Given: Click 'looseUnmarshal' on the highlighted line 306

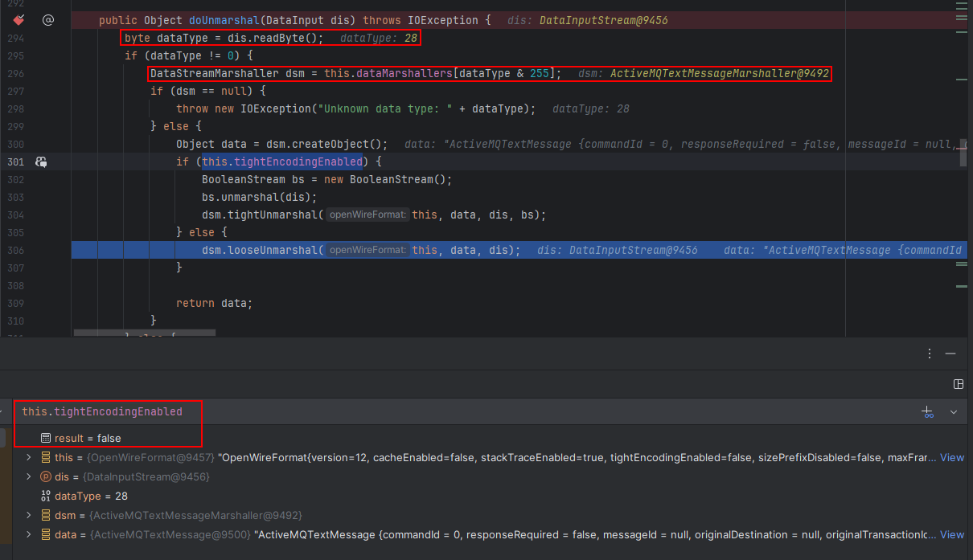Looking at the screenshot, I should pyautogui.click(x=272, y=250).
